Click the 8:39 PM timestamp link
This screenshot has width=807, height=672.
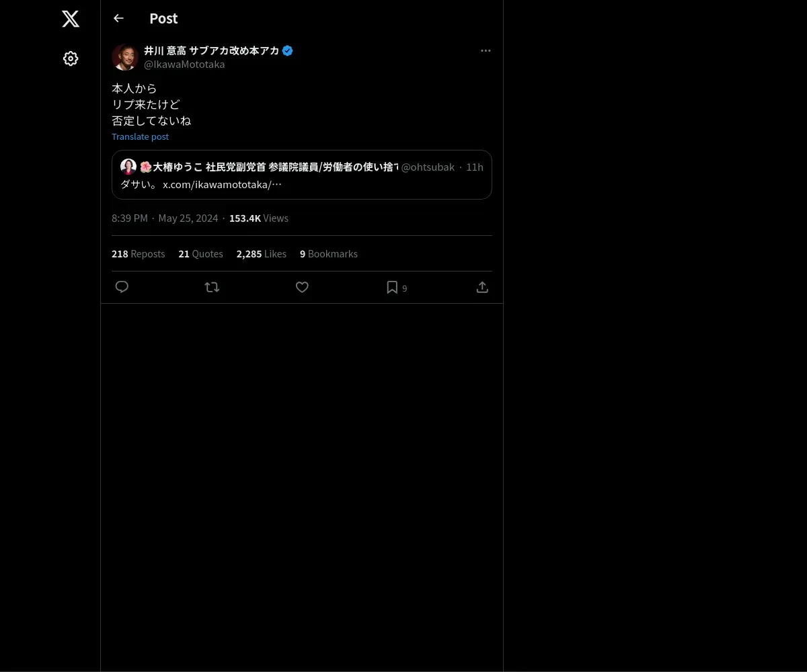pos(130,218)
